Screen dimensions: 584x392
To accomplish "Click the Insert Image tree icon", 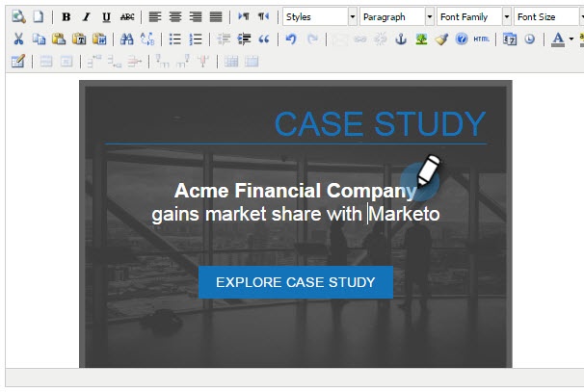I will pos(421,39).
